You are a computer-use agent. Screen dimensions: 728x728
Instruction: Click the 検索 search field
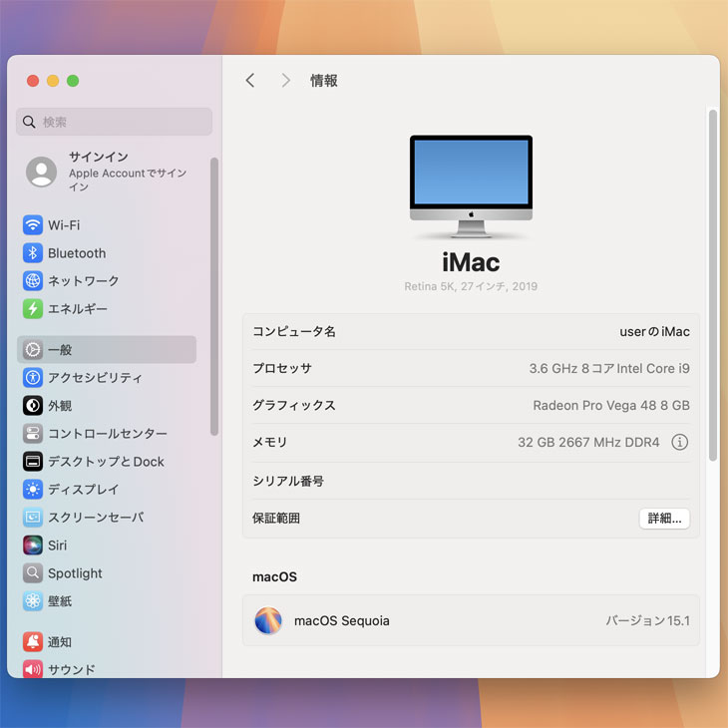pyautogui.click(x=115, y=122)
